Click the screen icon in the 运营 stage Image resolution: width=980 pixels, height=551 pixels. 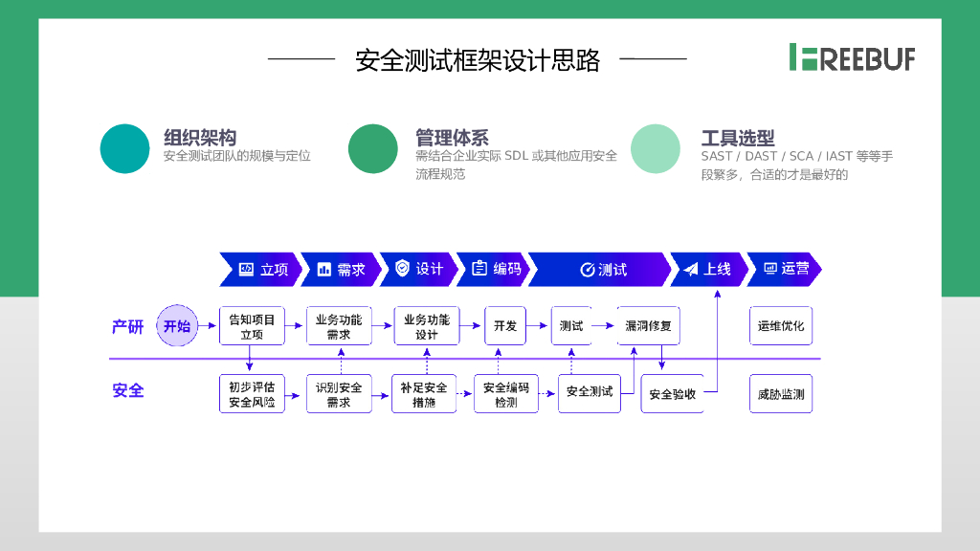coord(769,269)
